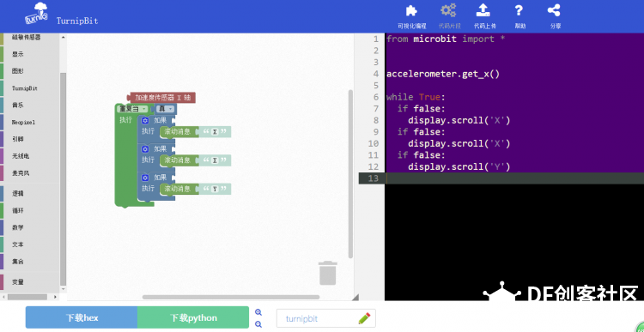Click the 下载hex button
The image size is (644, 332).
tap(82, 317)
